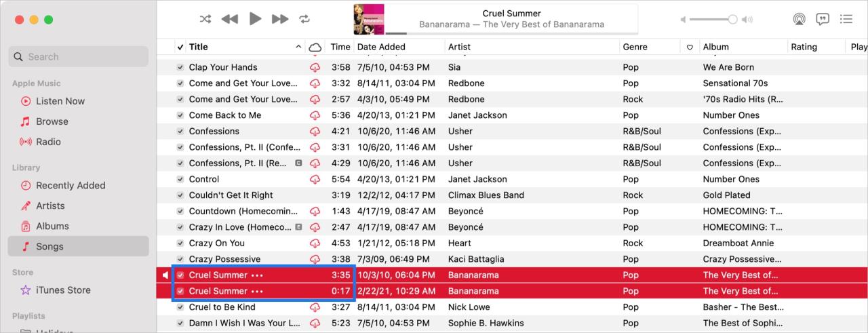This screenshot has height=333, width=868.
Task: Uncheck Cruel to Be Kind checkbox
Action: tap(180, 307)
